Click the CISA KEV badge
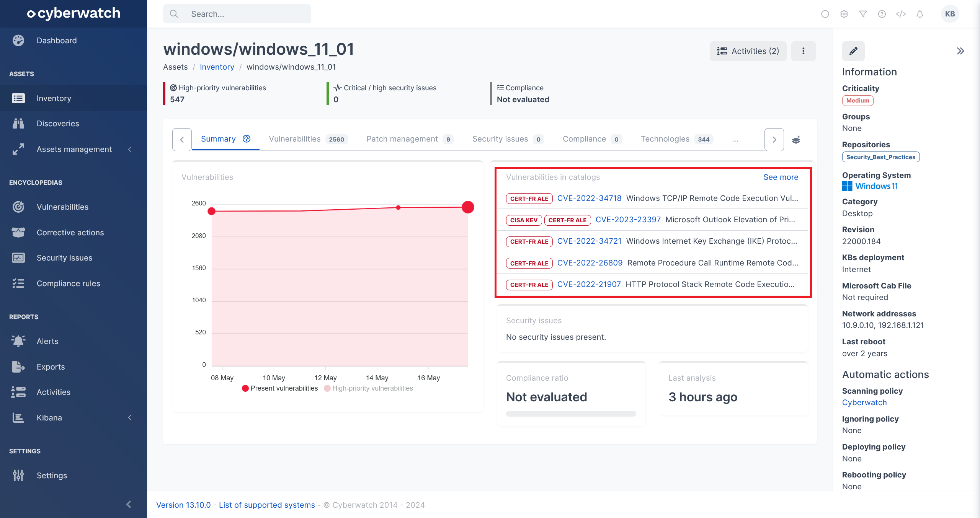This screenshot has height=518, width=980. coord(524,220)
